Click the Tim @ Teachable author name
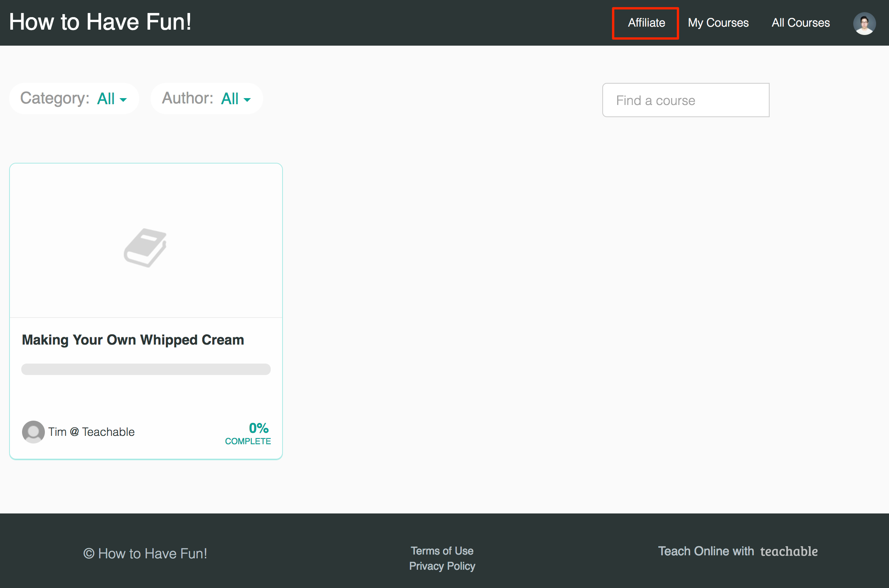This screenshot has height=588, width=889. pyautogui.click(x=91, y=432)
